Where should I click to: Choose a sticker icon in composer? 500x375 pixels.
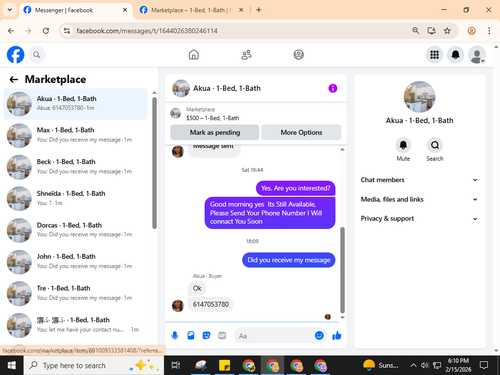click(206, 335)
